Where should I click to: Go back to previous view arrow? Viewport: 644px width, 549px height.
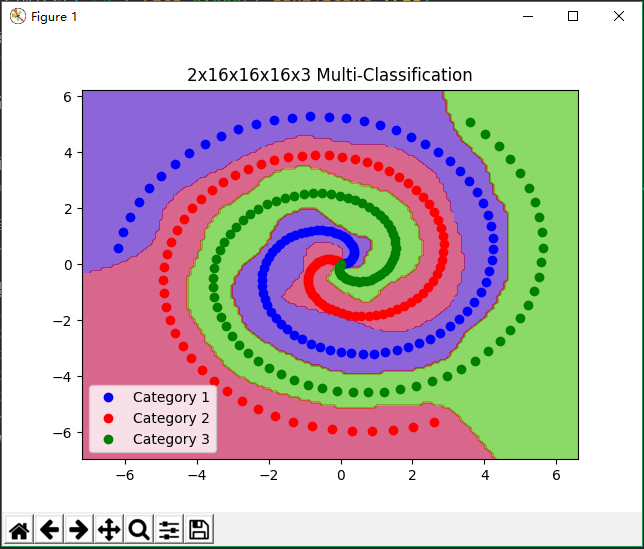pos(49,530)
